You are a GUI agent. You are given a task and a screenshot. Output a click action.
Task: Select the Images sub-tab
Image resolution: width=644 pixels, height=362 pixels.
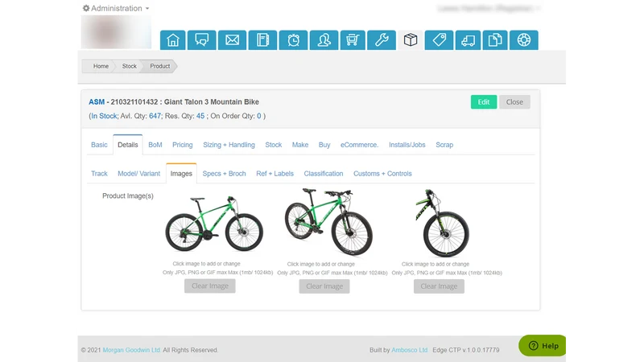pos(181,174)
